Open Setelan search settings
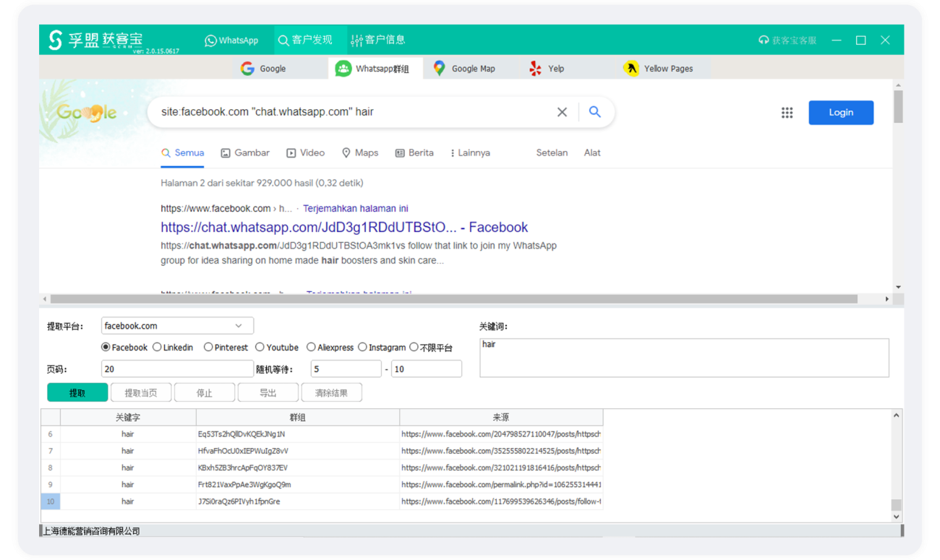 (552, 153)
